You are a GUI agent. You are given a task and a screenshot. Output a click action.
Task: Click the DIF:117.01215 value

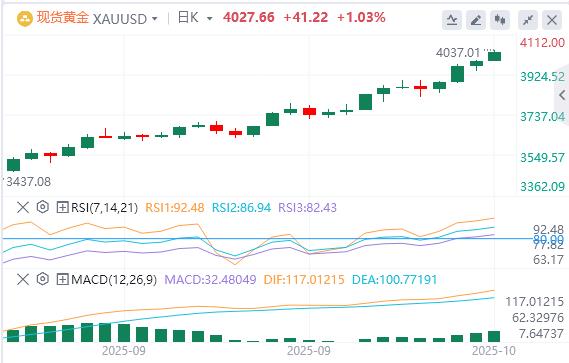tap(304, 280)
